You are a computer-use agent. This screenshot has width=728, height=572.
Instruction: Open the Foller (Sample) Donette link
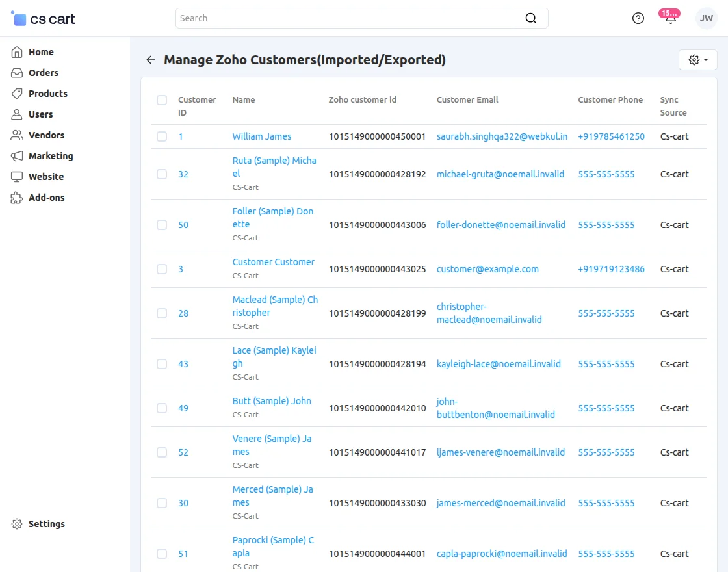tap(273, 218)
